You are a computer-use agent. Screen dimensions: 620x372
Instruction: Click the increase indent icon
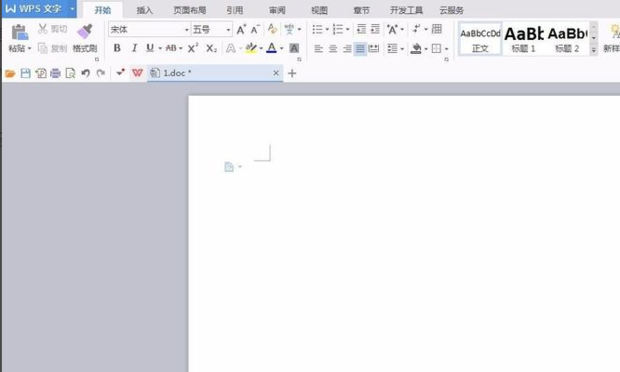[375, 29]
